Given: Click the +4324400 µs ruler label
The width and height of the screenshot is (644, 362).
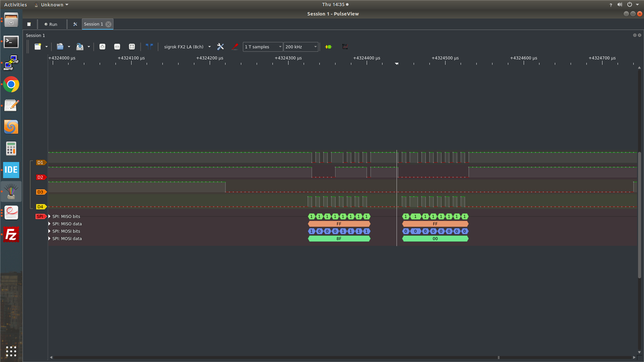Looking at the screenshot, I should (367, 58).
